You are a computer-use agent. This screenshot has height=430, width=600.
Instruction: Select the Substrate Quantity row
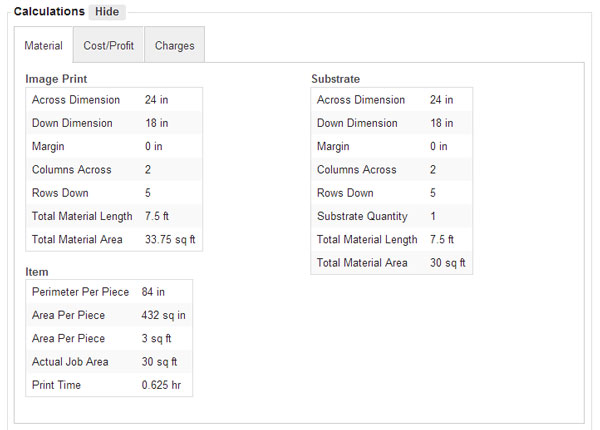[391, 216]
